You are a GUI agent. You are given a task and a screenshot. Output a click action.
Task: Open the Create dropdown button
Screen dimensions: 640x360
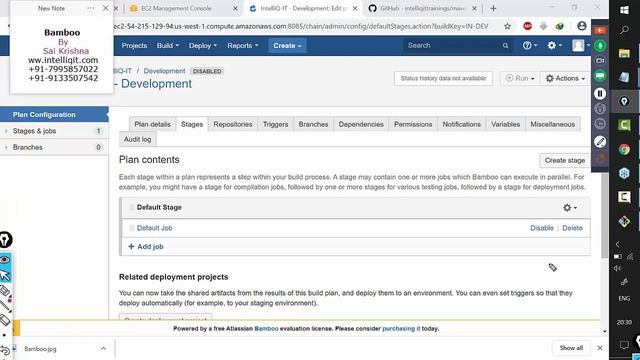[x=287, y=46]
